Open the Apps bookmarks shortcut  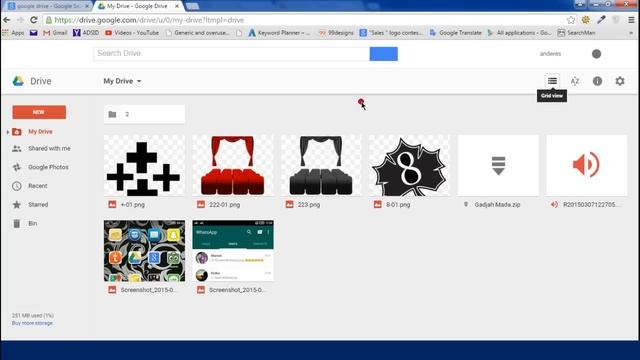coord(13,33)
